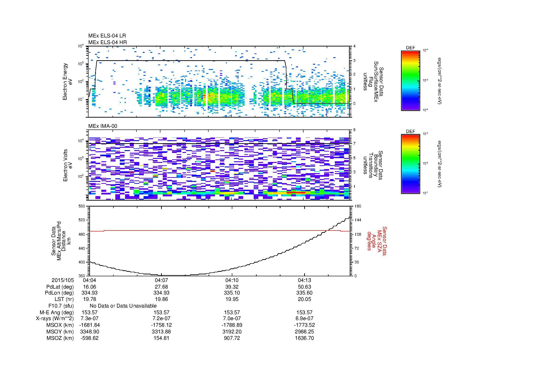Click PdLat value 50.63

(x=304, y=287)
